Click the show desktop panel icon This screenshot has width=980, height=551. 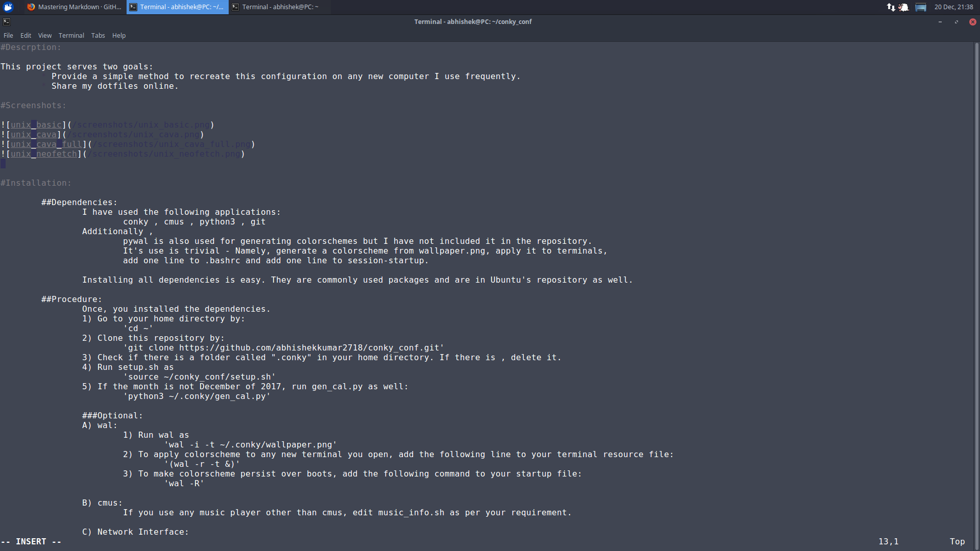921,7
